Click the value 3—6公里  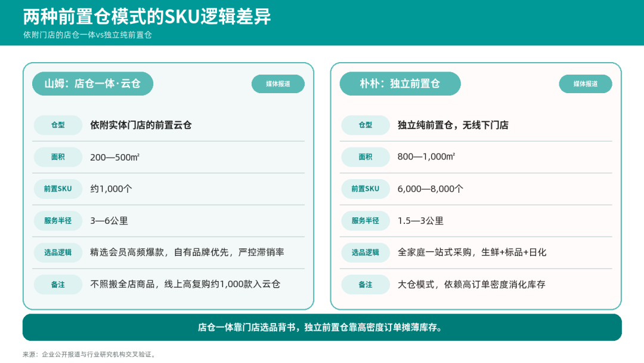point(109,221)
